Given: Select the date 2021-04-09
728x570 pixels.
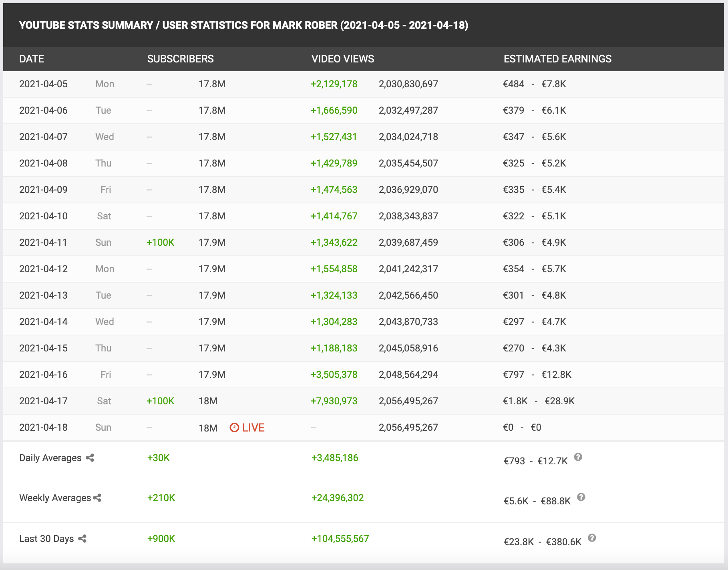Looking at the screenshot, I should point(43,190).
